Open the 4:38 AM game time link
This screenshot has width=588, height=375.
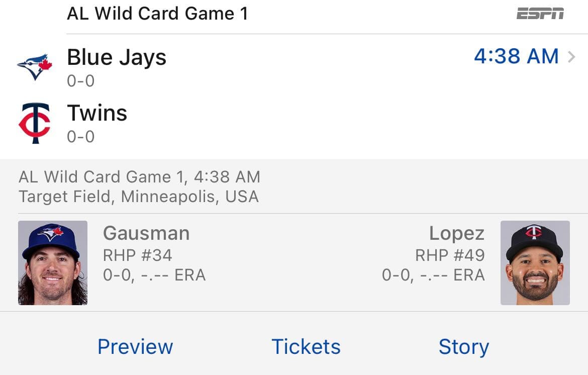516,56
